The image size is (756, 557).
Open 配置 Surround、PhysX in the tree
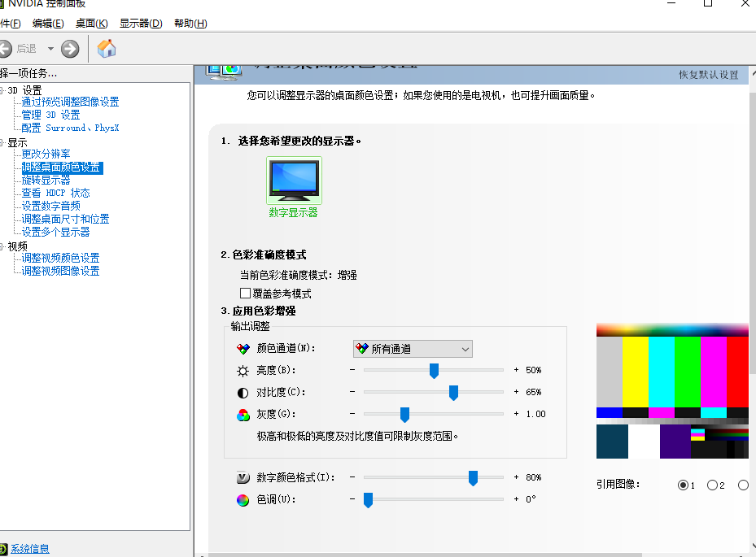coord(70,128)
